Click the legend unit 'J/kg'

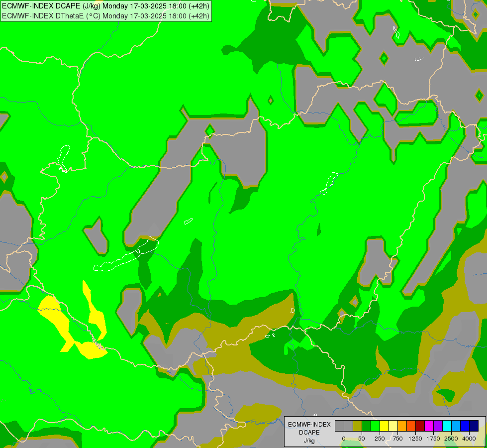click(309, 441)
